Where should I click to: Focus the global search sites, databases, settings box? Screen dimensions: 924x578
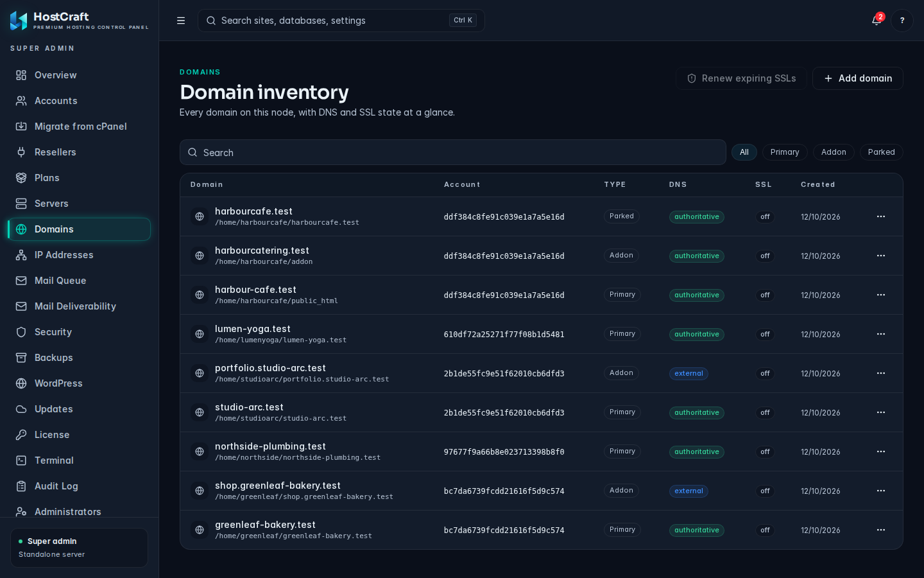point(341,21)
